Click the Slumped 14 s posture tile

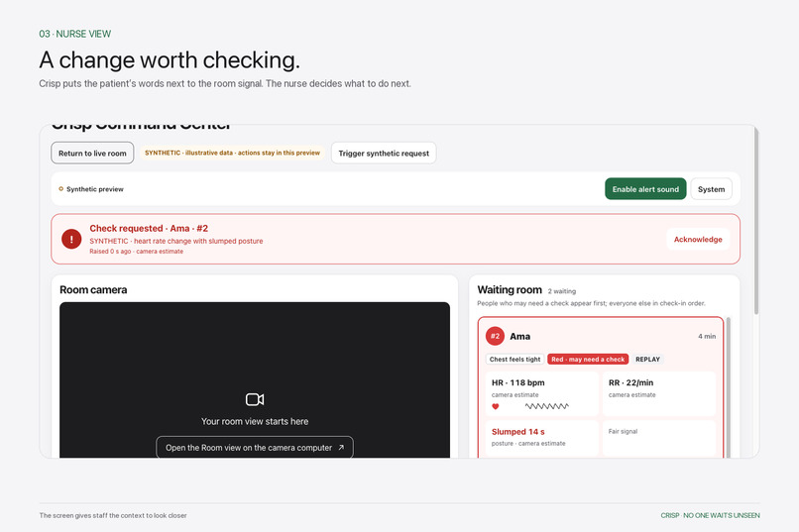541,437
